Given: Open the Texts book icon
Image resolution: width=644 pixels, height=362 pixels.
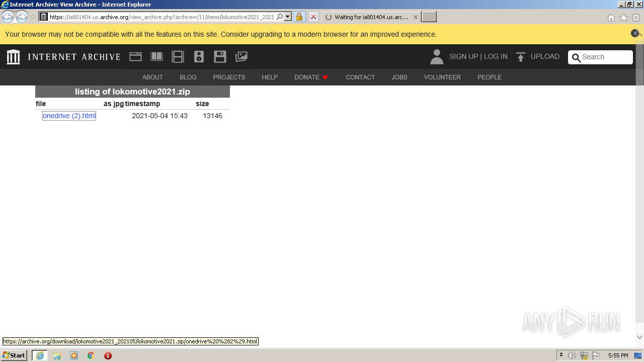Looking at the screenshot, I should tap(156, 57).
